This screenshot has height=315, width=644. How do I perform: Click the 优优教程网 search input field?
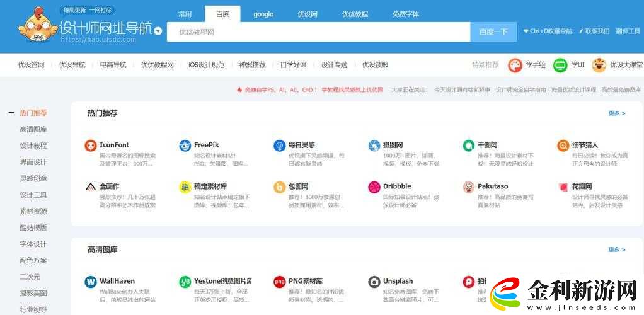[319, 32]
